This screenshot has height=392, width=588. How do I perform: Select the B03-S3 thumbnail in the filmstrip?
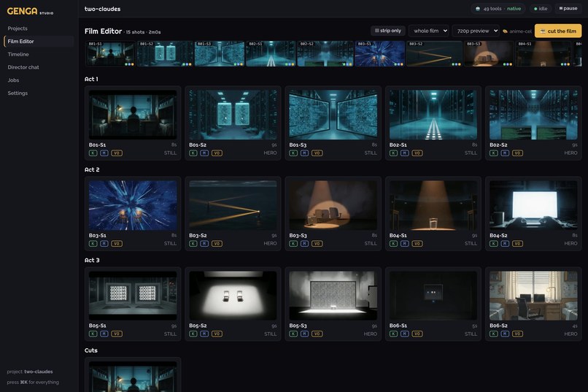pos(489,54)
